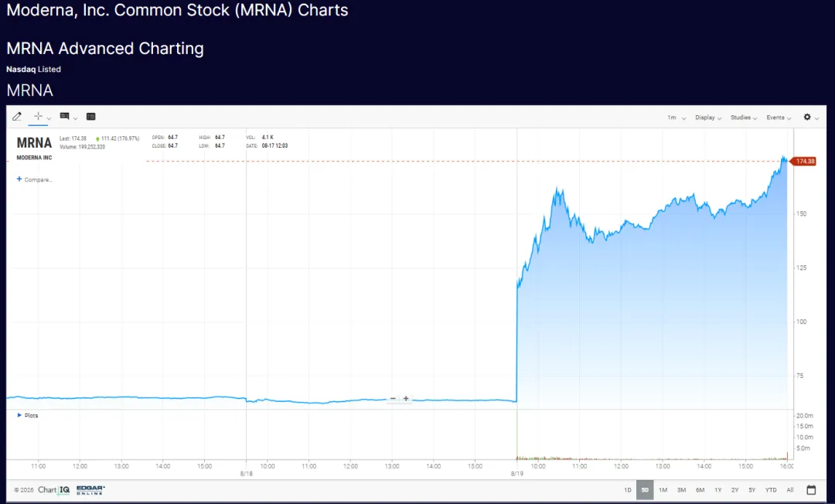
Task: Click 'Nasdaq Listed' text
Action: pos(33,70)
